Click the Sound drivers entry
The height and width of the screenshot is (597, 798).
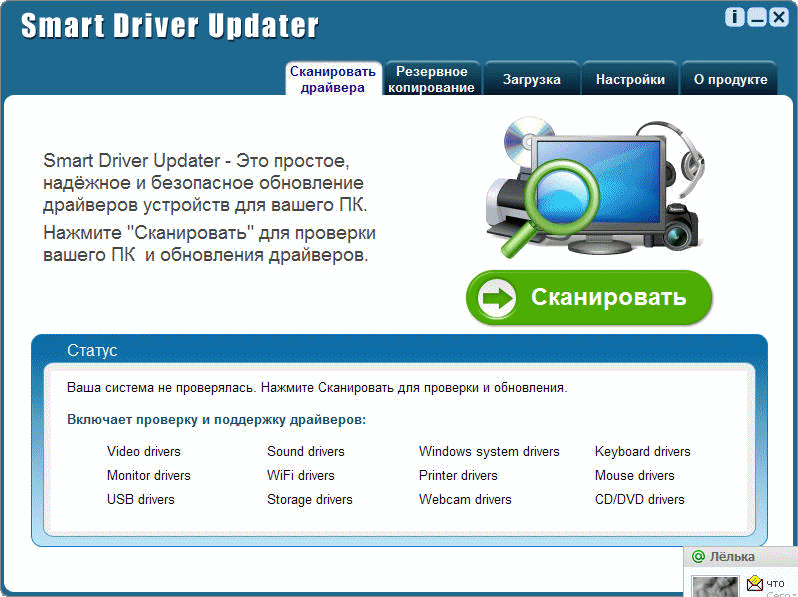[306, 451]
